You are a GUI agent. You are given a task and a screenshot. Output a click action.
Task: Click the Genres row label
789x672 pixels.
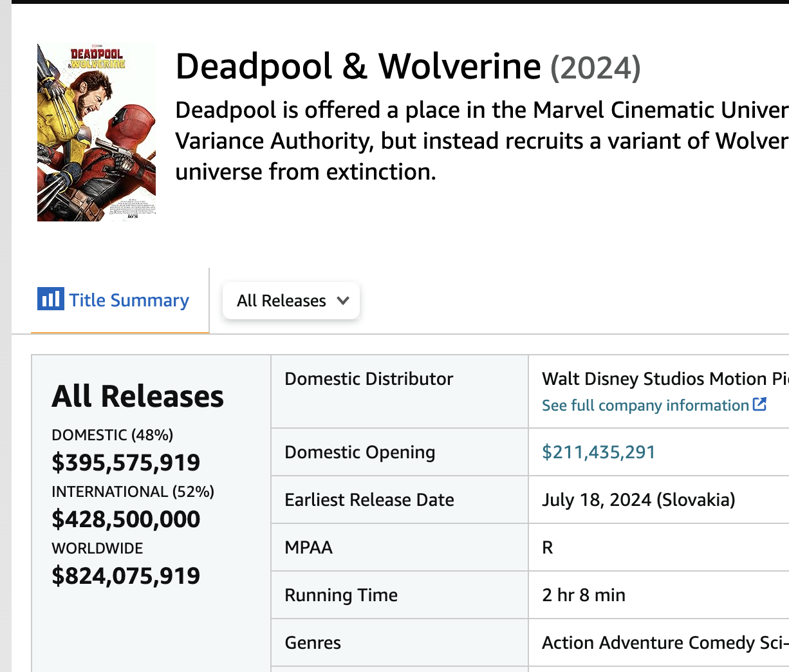(313, 643)
